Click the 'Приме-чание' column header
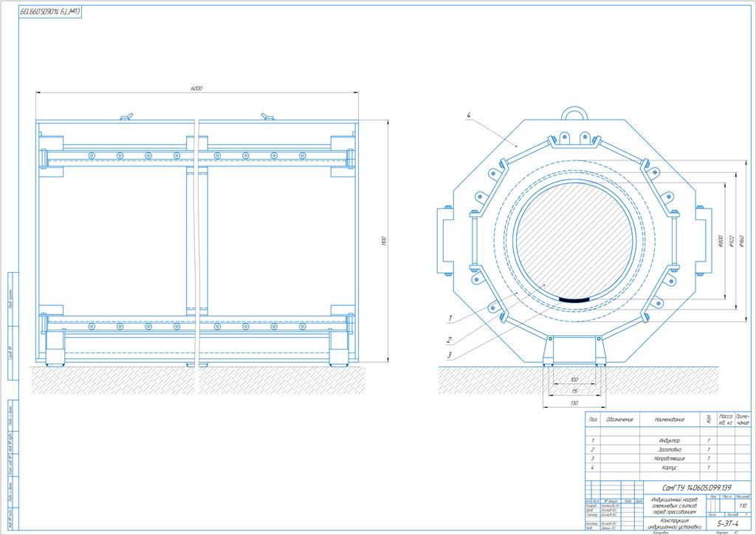Viewport: 756px width, 535px height. pyautogui.click(x=743, y=419)
